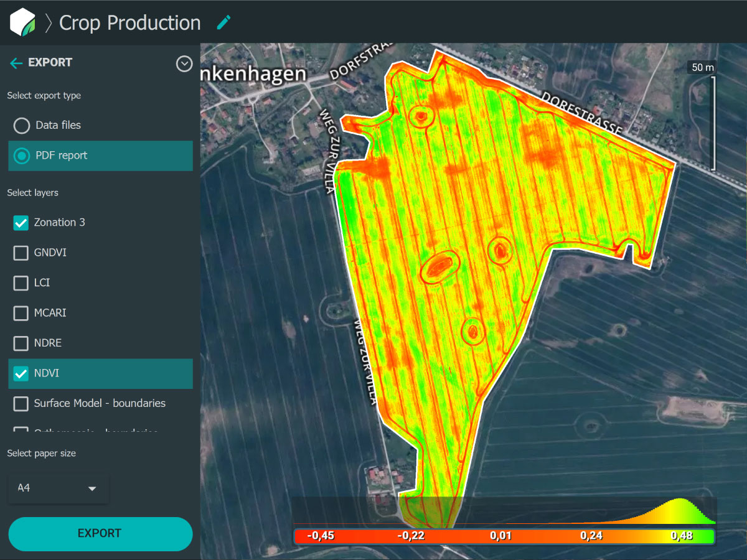
Task: Uncheck the NDVI layer checkbox
Action: (x=21, y=373)
